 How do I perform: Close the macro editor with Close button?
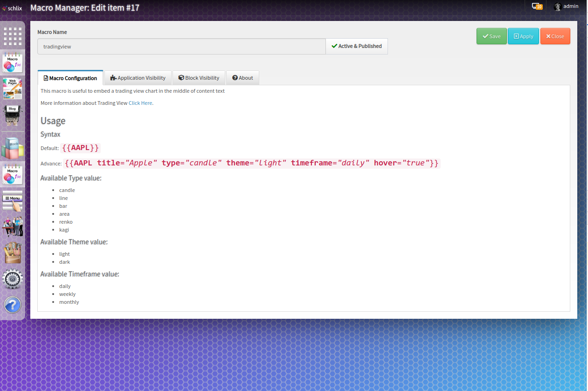[x=555, y=36]
